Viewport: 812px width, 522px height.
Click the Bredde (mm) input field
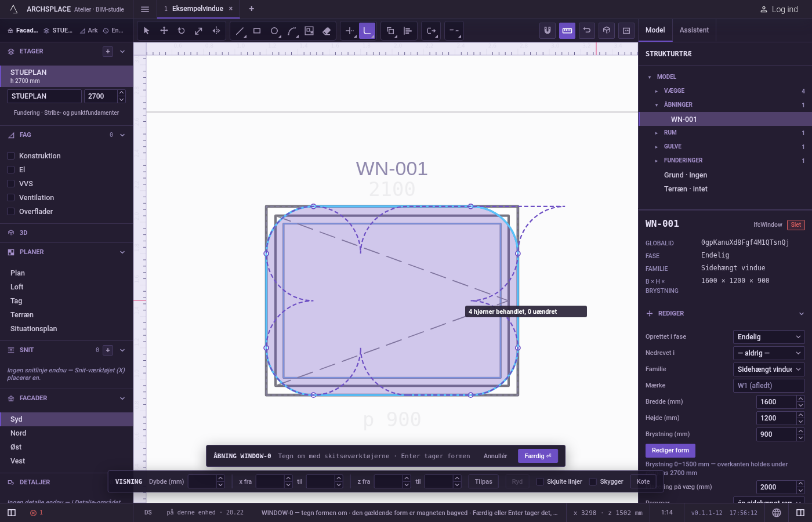click(x=777, y=401)
